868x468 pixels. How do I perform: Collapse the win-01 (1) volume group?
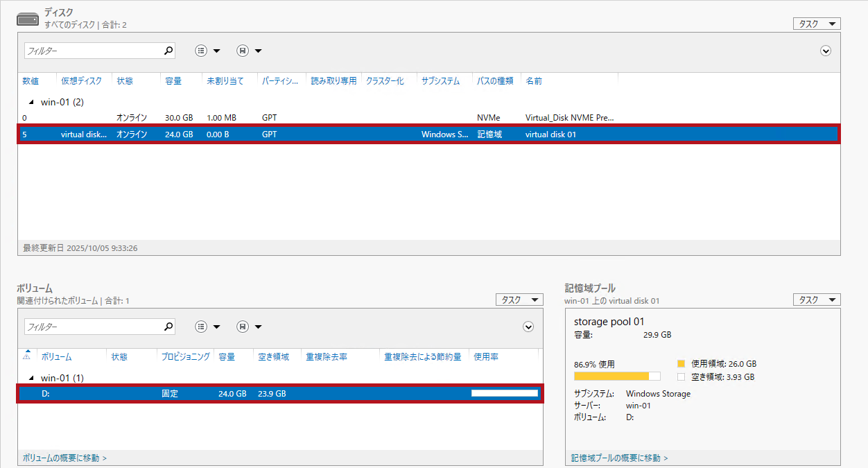[x=31, y=379]
